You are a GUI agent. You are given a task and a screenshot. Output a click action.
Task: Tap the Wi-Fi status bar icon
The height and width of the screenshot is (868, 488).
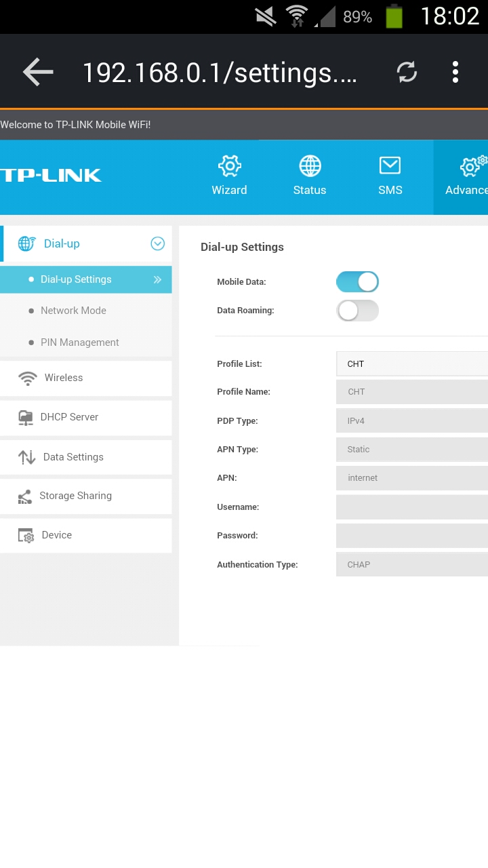(297, 16)
